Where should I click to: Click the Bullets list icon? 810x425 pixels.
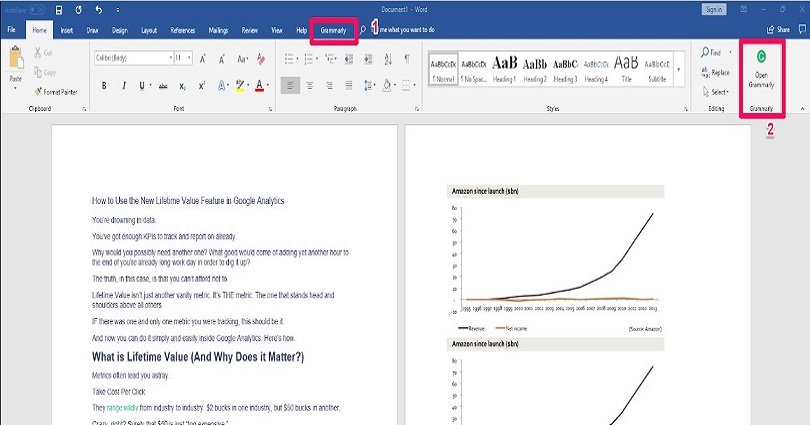[x=289, y=59]
